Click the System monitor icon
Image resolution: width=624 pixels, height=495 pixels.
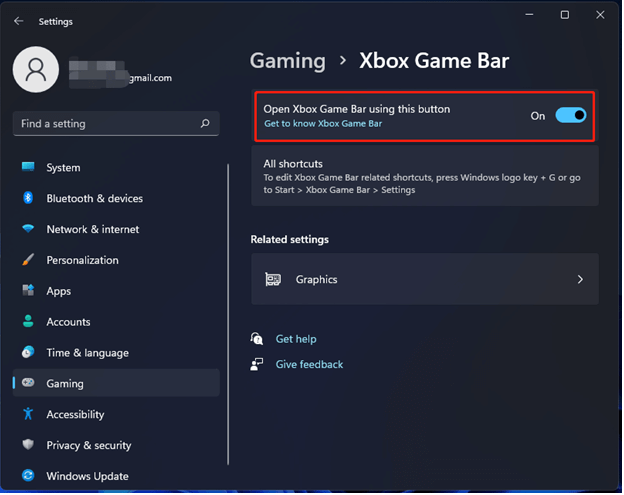[x=28, y=167]
